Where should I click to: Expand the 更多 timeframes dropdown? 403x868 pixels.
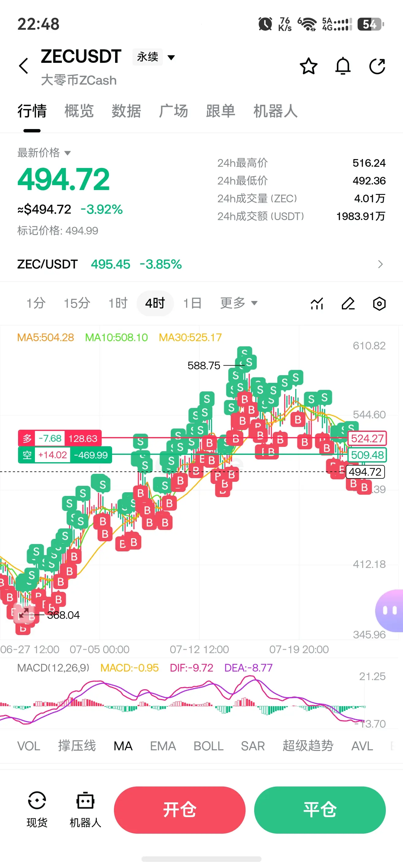[239, 303]
